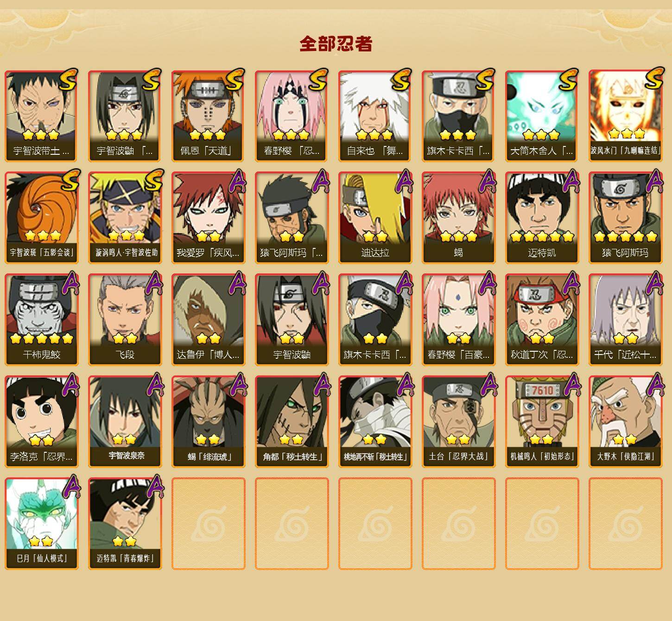Click the 角都「秽土转生」 card
Viewport: 672px width, 621px height.
click(292, 422)
